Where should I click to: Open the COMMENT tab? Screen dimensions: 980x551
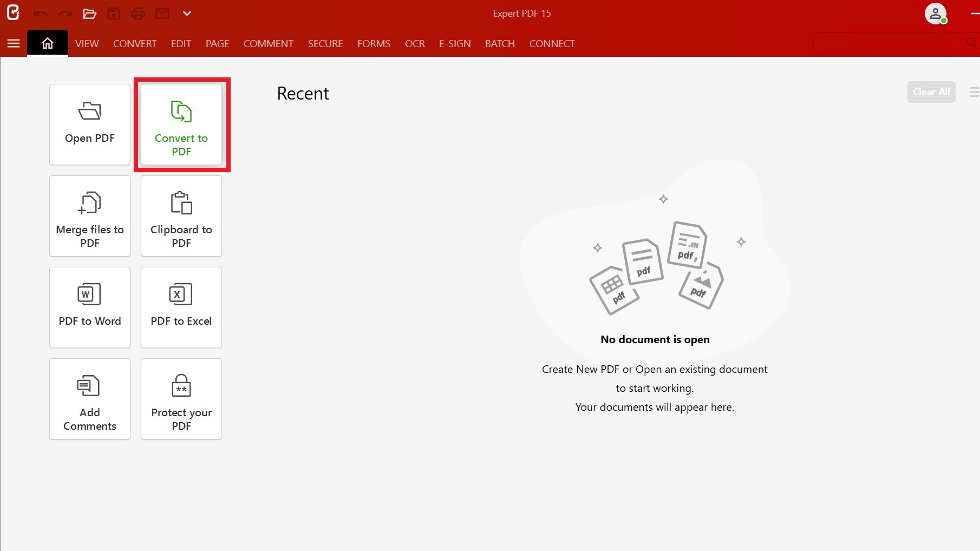tap(269, 43)
